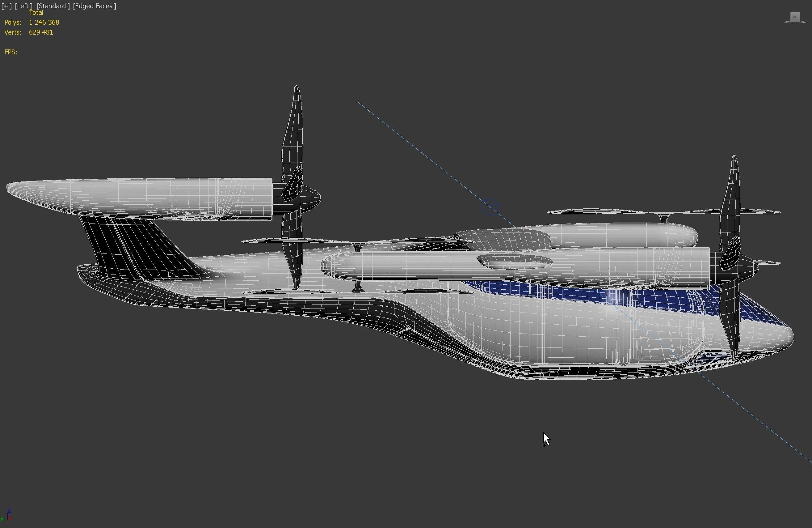The image size is (812, 528).
Task: Click the XYZ axis tripod gizmo
Action: [x=6, y=515]
